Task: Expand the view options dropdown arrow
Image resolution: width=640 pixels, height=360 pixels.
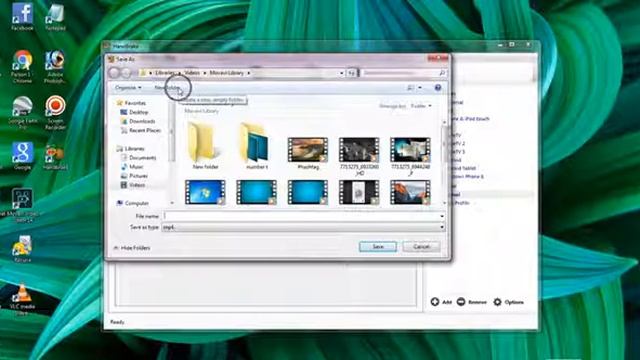Action: click(x=420, y=88)
